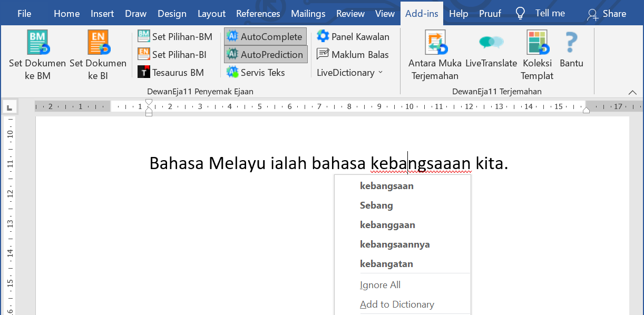
Task: Open Tesaurus BM tool
Action: [171, 72]
